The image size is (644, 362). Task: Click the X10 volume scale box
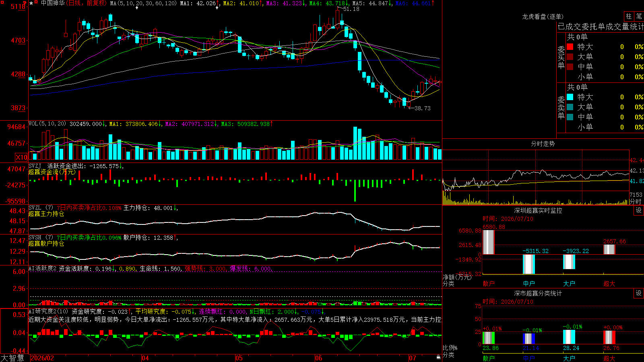(x=21, y=157)
